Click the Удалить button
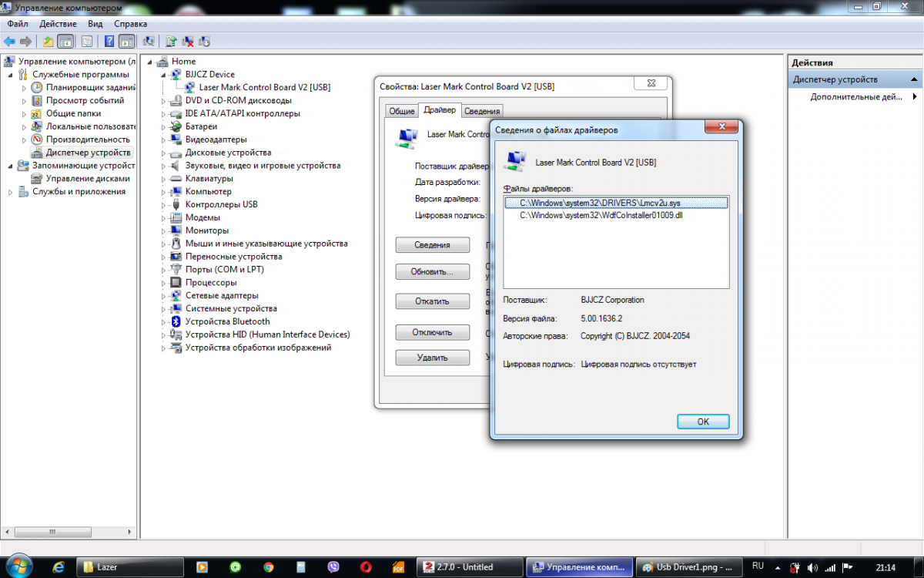This screenshot has width=924, height=578. [433, 358]
